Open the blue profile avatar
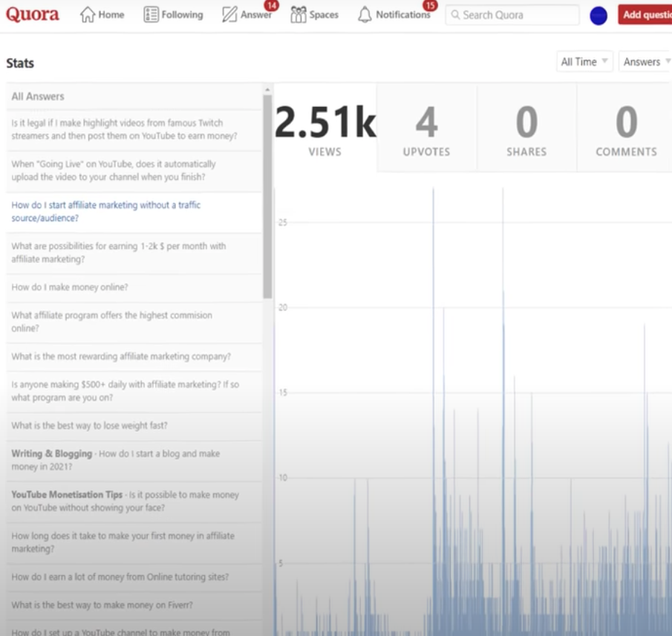Screen dimensions: 672x636 tap(598, 16)
